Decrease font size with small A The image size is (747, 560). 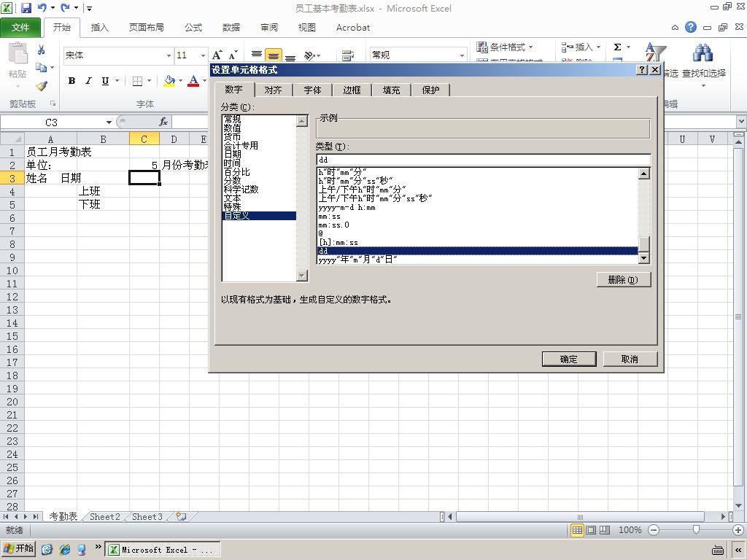click(x=233, y=55)
